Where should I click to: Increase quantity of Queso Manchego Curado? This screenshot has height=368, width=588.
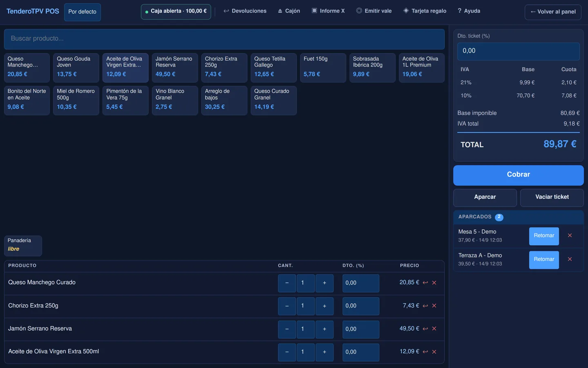coord(325,283)
